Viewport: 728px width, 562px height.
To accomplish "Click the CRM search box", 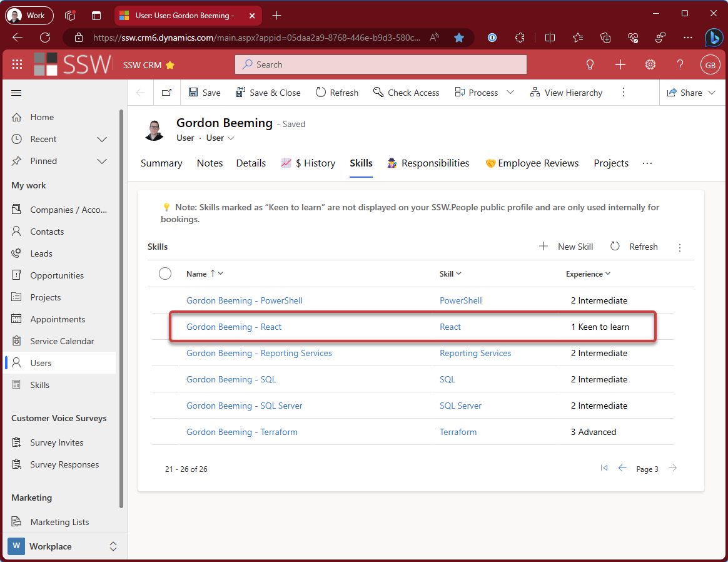I will pos(380,64).
